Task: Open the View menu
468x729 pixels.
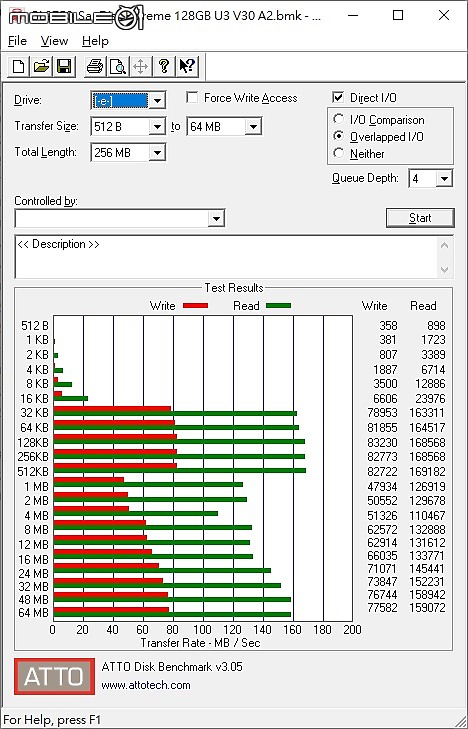Action: (54, 41)
